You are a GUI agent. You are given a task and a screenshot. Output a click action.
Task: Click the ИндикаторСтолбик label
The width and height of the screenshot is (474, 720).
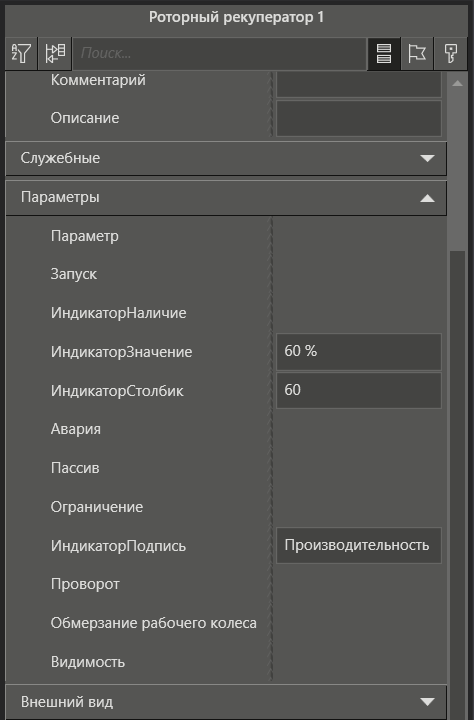(117, 391)
